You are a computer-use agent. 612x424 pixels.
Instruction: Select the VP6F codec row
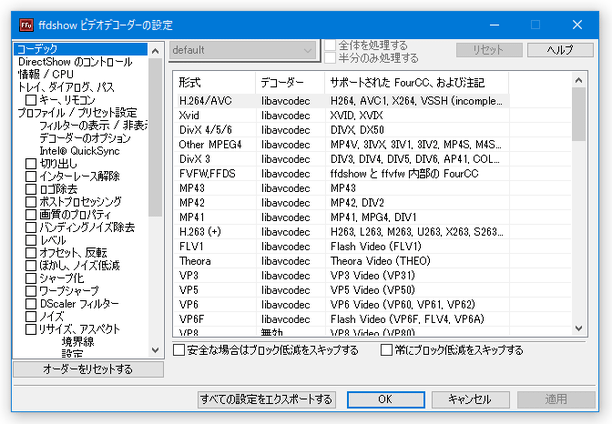342,319
